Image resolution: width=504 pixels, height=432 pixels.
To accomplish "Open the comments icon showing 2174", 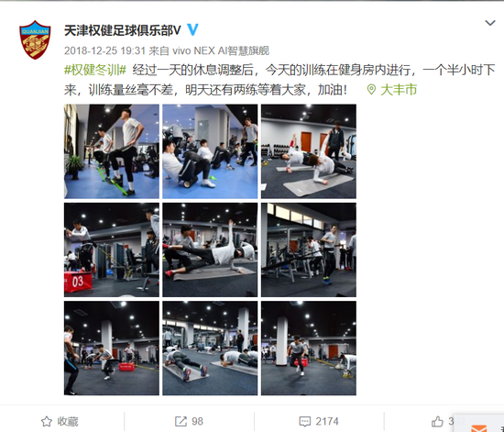I will pos(305,421).
